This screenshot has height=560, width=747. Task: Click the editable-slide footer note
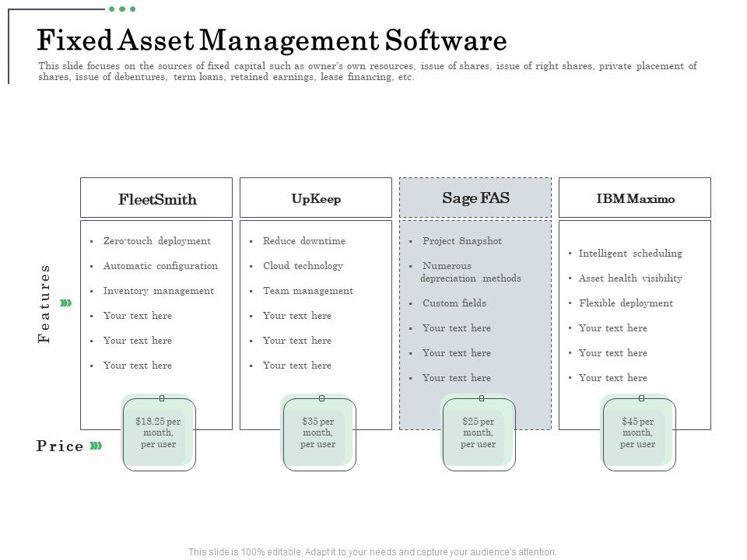click(x=372, y=552)
